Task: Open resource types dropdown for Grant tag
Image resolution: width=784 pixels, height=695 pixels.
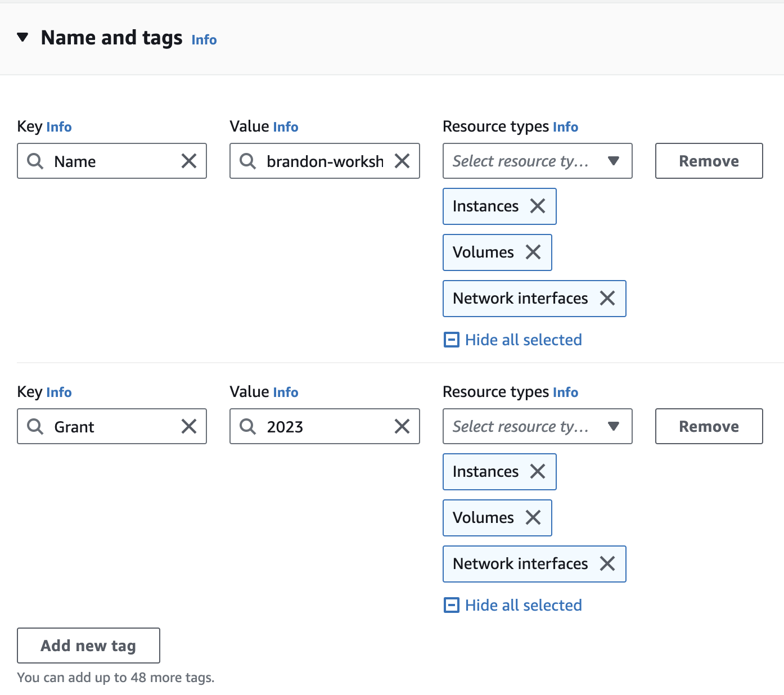Action: [538, 427]
